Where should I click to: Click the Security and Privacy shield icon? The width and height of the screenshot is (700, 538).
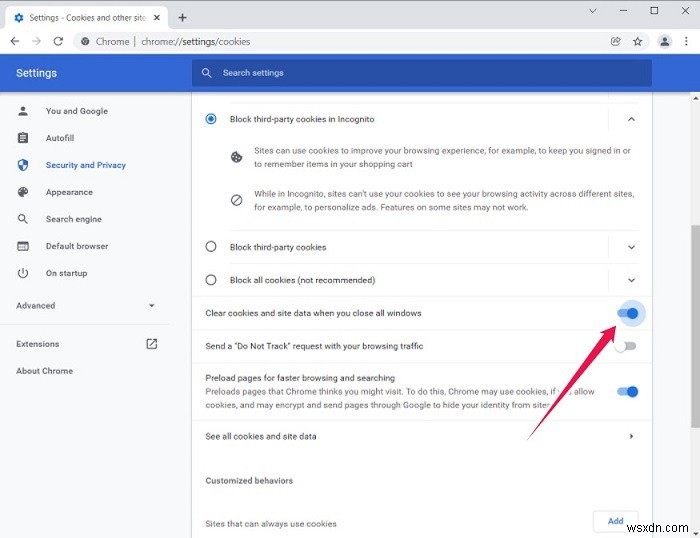pyautogui.click(x=23, y=165)
